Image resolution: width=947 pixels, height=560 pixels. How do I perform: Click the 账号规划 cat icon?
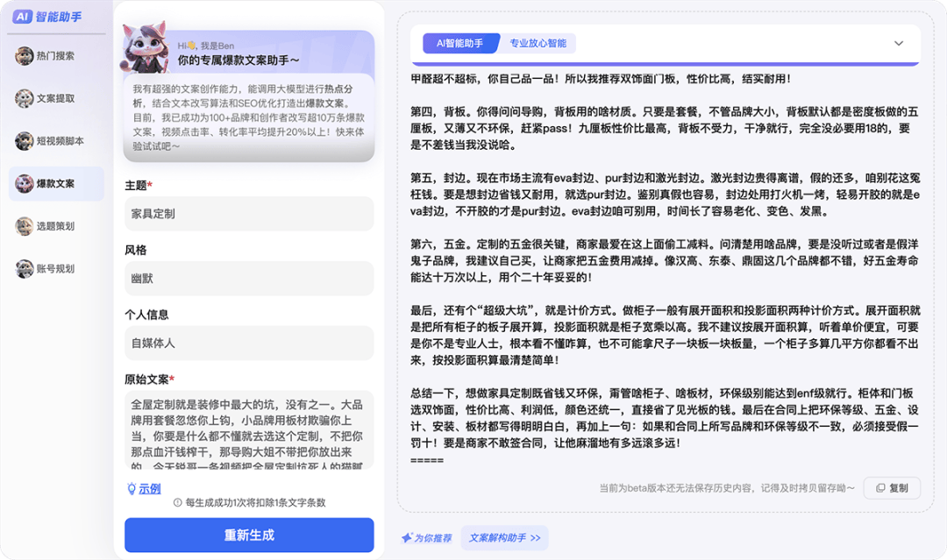click(x=25, y=269)
